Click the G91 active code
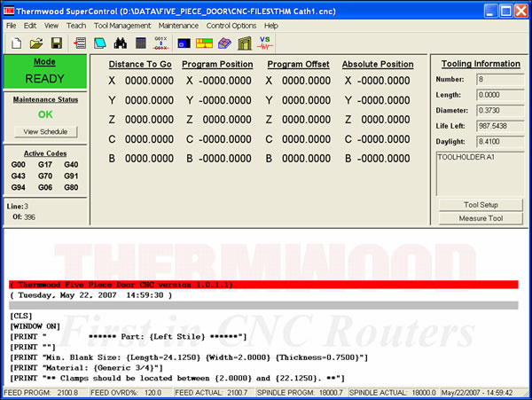532x400 pixels. click(x=71, y=176)
